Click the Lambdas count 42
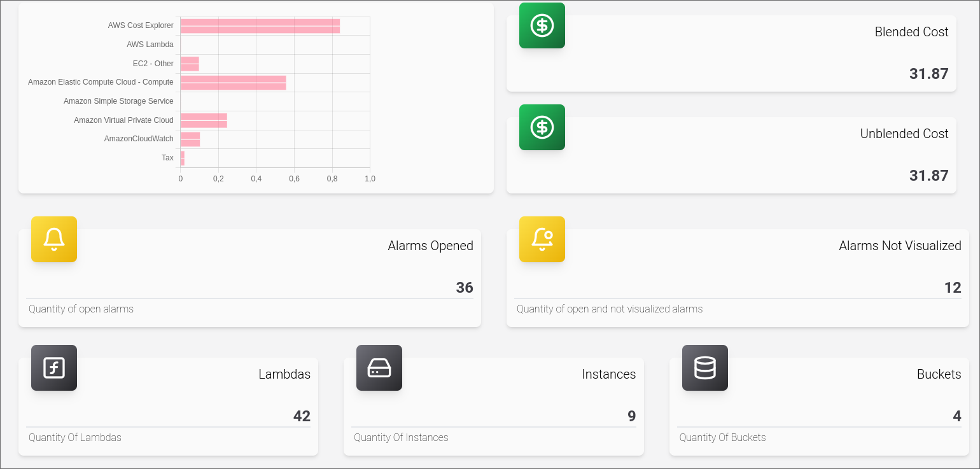Viewport: 980px width, 469px height. pyautogui.click(x=302, y=416)
